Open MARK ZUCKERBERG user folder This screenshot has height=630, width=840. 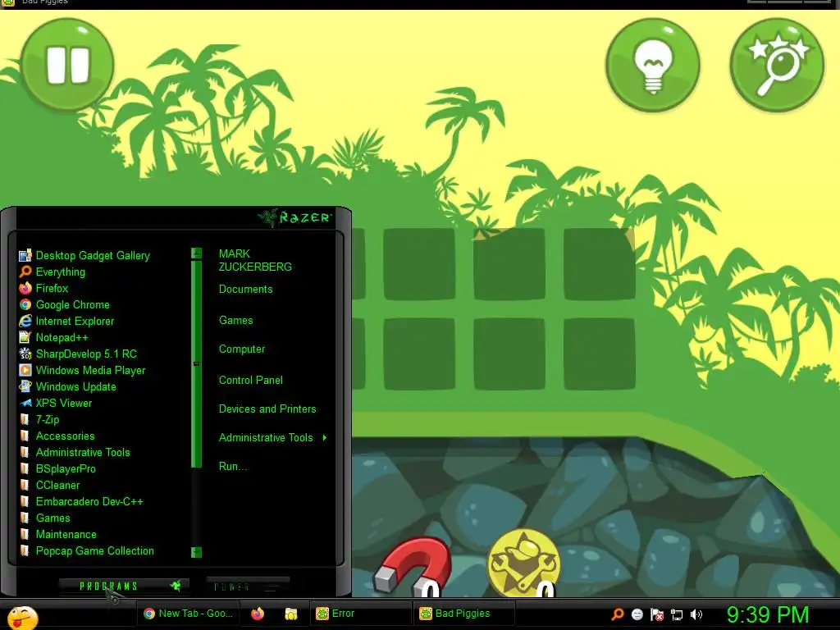pyautogui.click(x=255, y=260)
